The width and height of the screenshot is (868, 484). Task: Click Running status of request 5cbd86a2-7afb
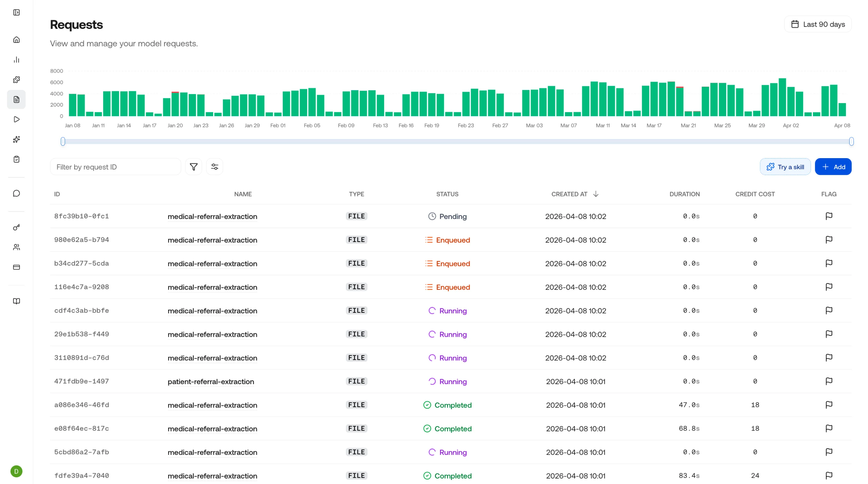tap(447, 452)
